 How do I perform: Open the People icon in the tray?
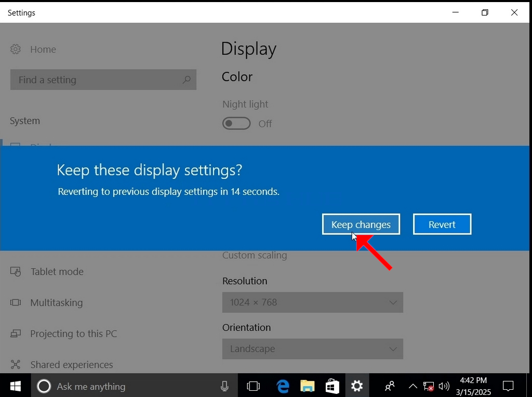pyautogui.click(x=390, y=386)
